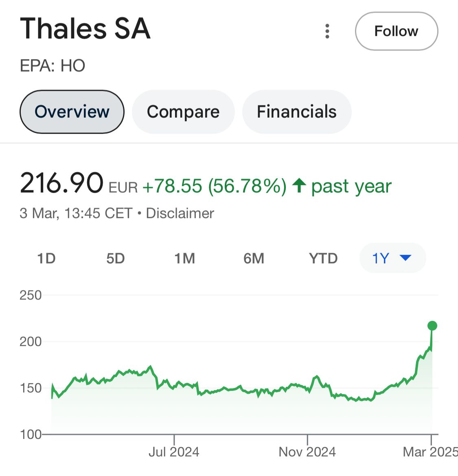Follow Thales SA stock
The image size is (458, 476).
pyautogui.click(x=397, y=31)
